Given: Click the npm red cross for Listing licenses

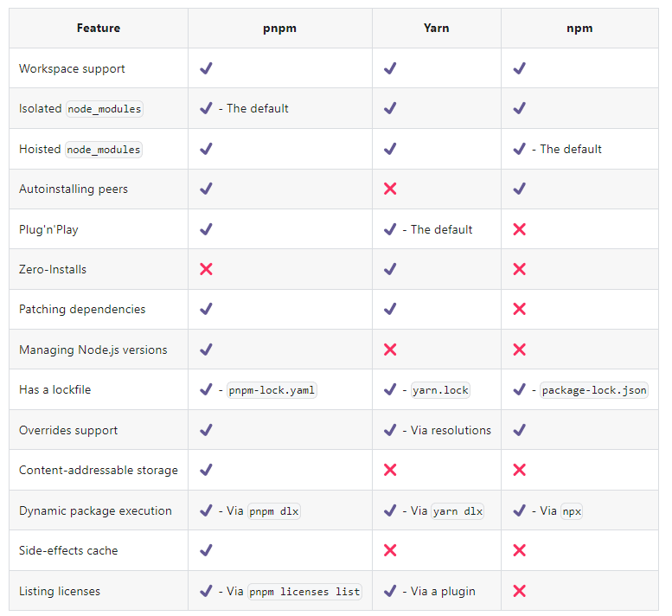Looking at the screenshot, I should click(520, 591).
